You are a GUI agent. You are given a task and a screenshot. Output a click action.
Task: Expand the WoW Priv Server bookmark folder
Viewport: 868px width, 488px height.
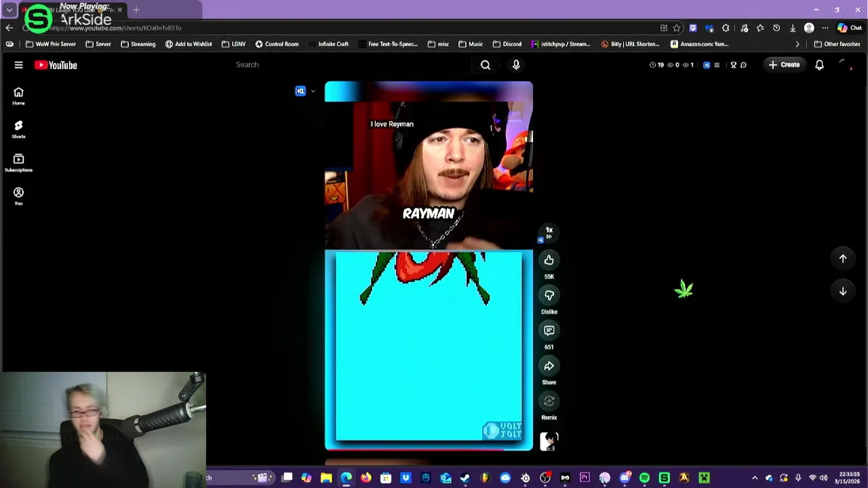pos(50,44)
